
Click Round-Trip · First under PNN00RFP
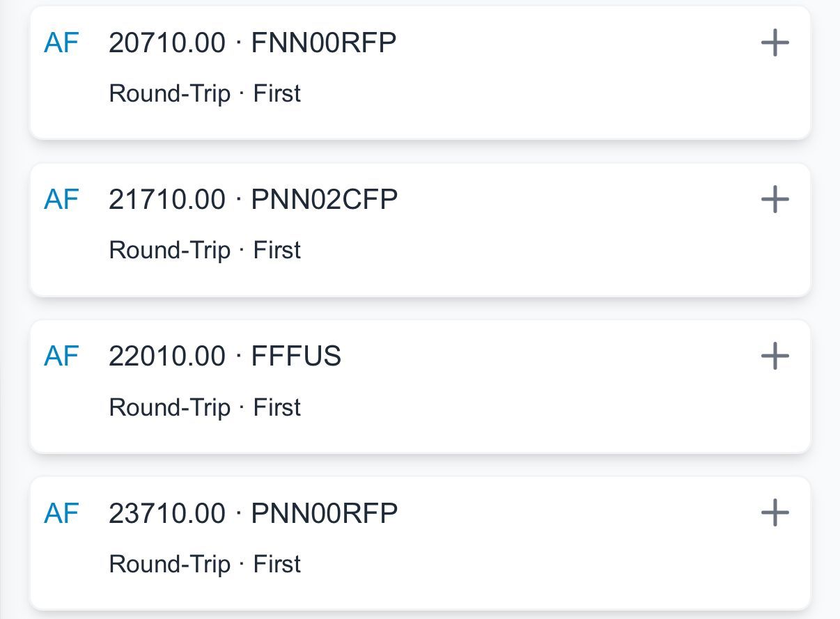coord(205,564)
